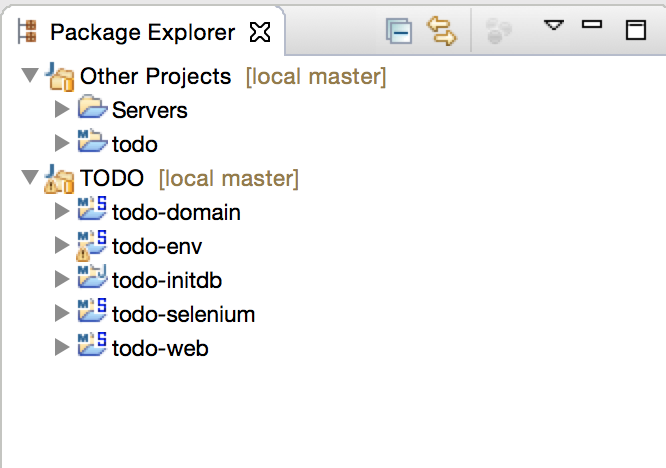This screenshot has width=666, height=468.
Task: Click the todo-env project icon with warning
Action: click(91, 245)
